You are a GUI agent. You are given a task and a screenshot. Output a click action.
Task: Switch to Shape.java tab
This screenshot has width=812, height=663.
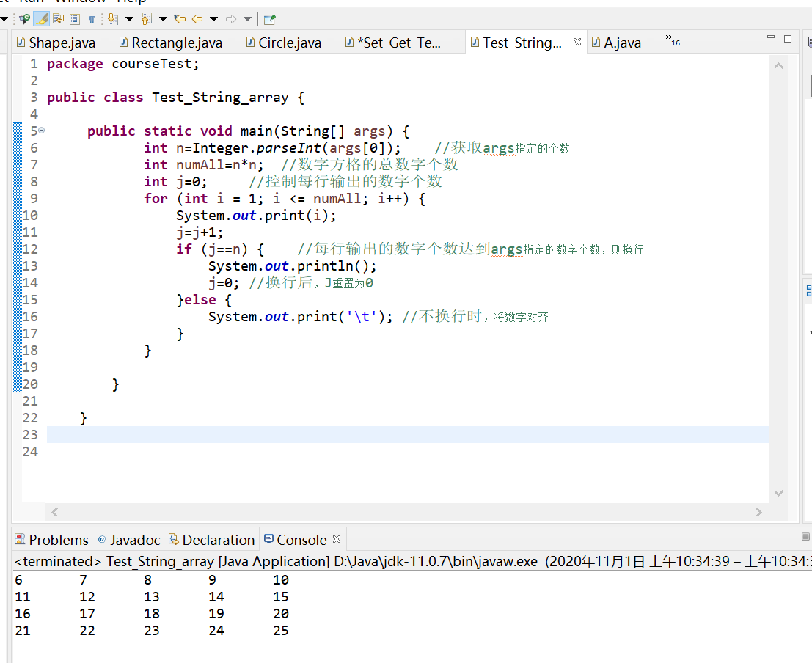(56, 43)
